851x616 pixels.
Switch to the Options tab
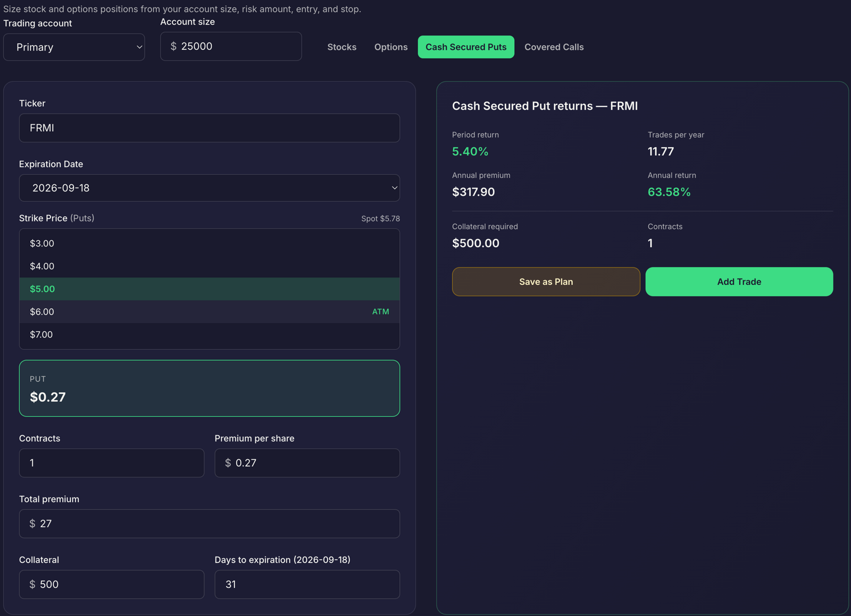tap(391, 47)
